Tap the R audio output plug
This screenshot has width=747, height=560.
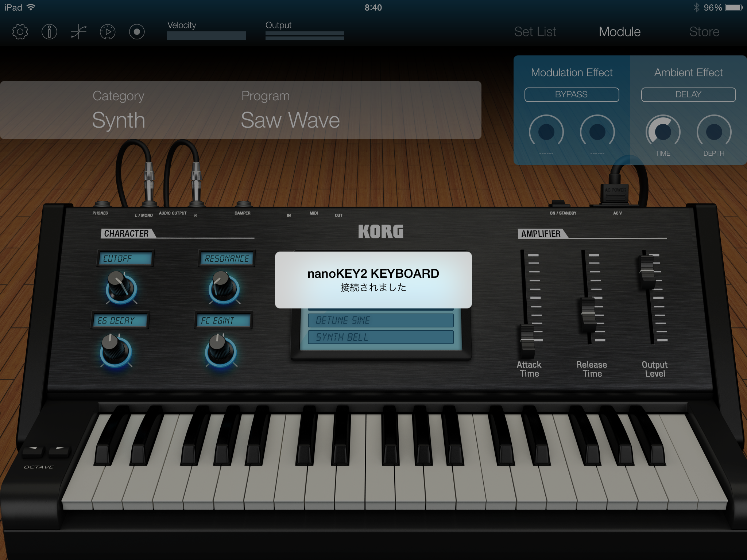pos(196,183)
